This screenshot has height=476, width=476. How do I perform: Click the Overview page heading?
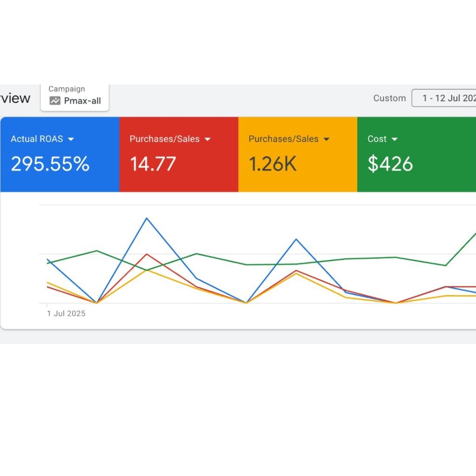(15, 98)
